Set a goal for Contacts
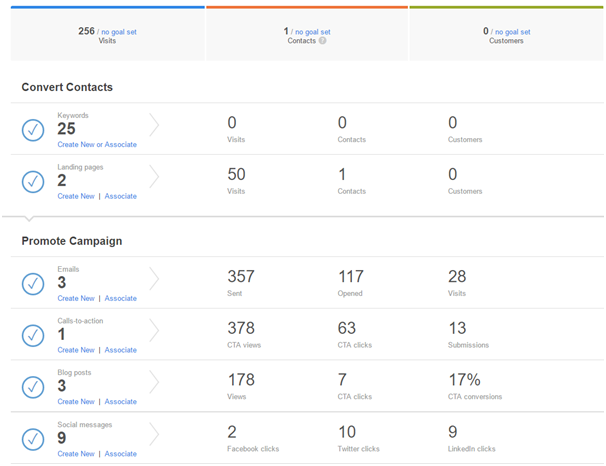Image resolution: width=606 pixels, height=466 pixels. click(x=313, y=32)
